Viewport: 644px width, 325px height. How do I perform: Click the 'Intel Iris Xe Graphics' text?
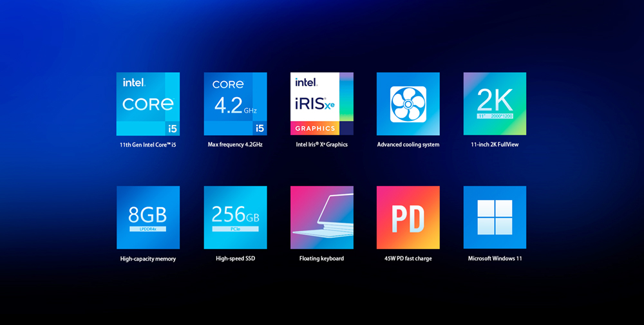(321, 145)
